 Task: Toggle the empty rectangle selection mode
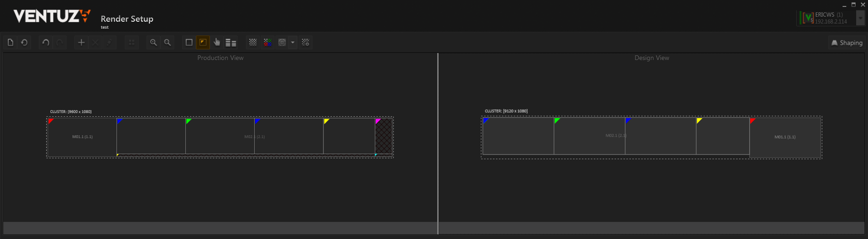click(189, 42)
